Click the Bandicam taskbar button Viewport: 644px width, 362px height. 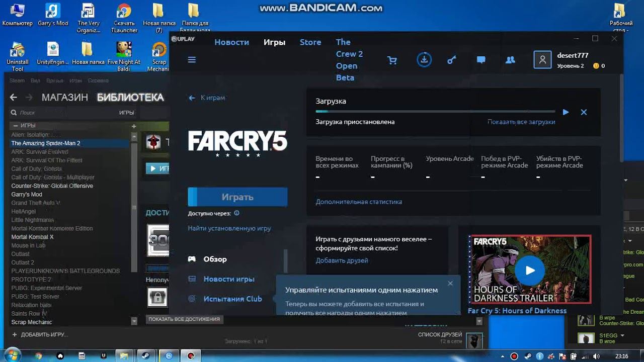pos(191,355)
